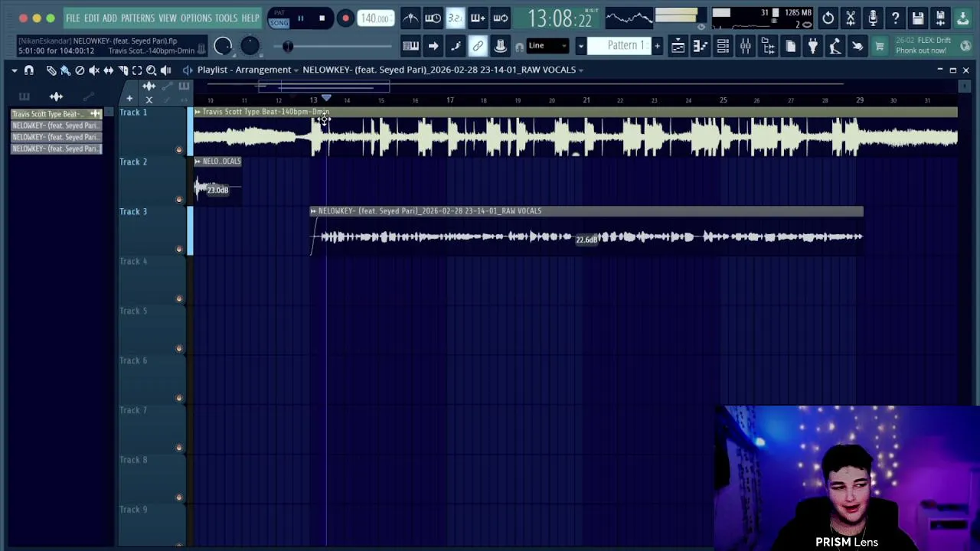Screen dimensions: 980x551
Task: Select the Pattern 1 field
Action: (x=619, y=46)
